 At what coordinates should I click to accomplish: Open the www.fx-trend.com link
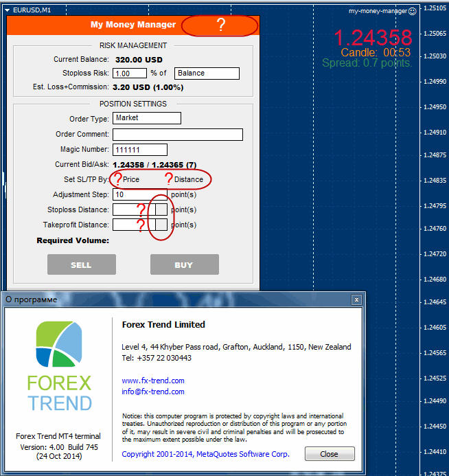click(x=153, y=381)
